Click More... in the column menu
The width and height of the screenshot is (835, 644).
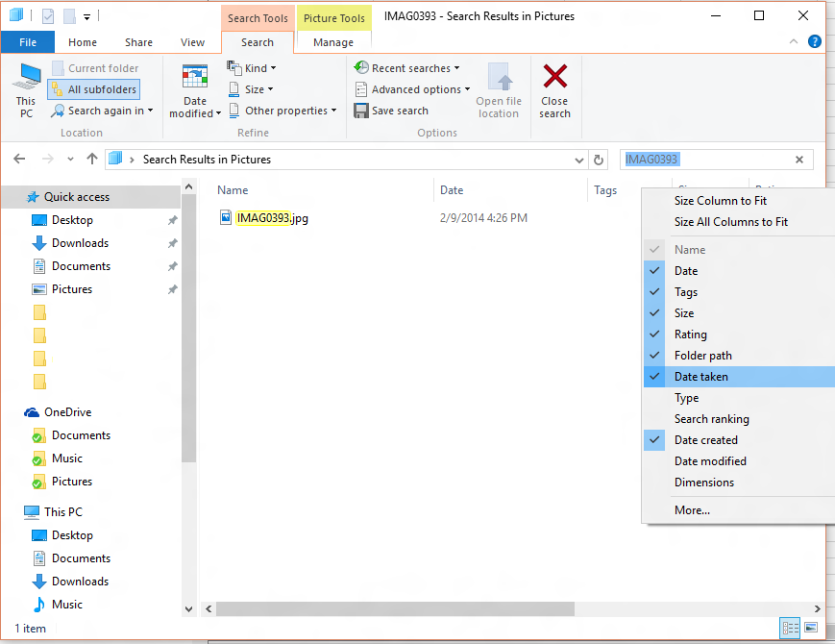click(x=692, y=510)
